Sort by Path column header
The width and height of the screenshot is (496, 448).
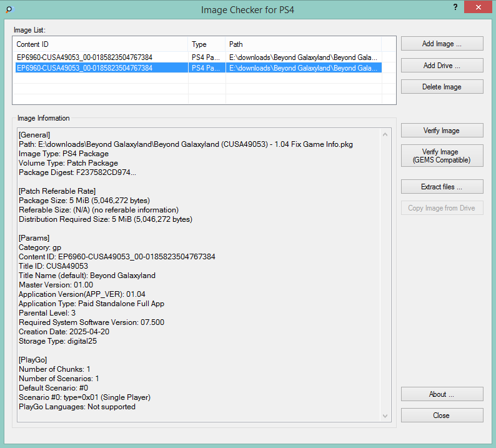point(304,44)
